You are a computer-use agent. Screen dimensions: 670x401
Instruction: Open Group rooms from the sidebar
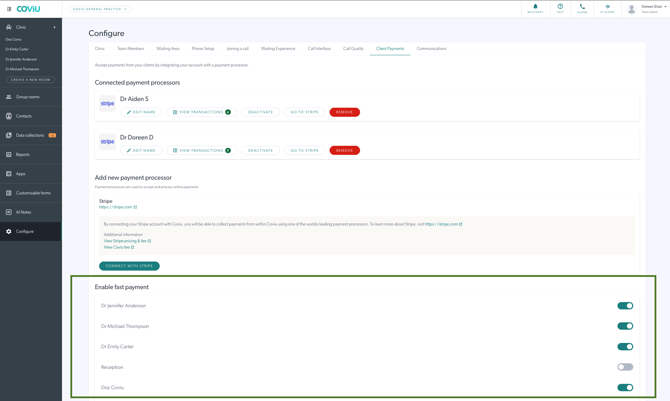click(x=28, y=97)
